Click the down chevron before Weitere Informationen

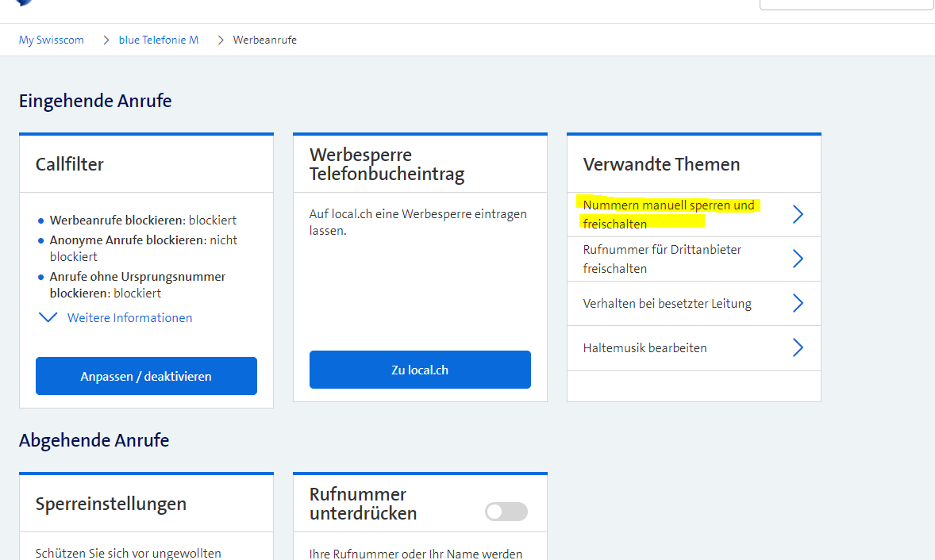click(x=48, y=317)
